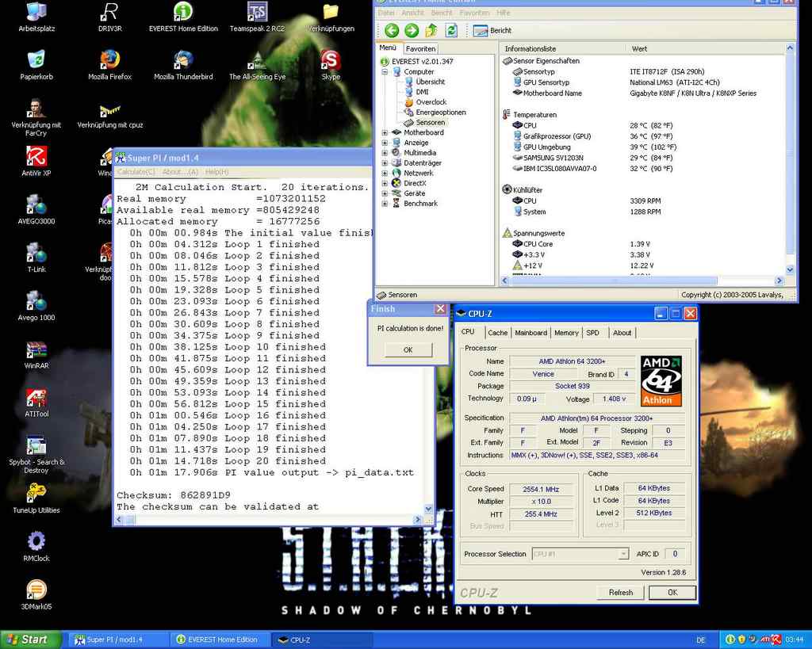812x649 pixels.
Task: Switch to EVEREST Home Edition taskbar button
Action: (222, 639)
